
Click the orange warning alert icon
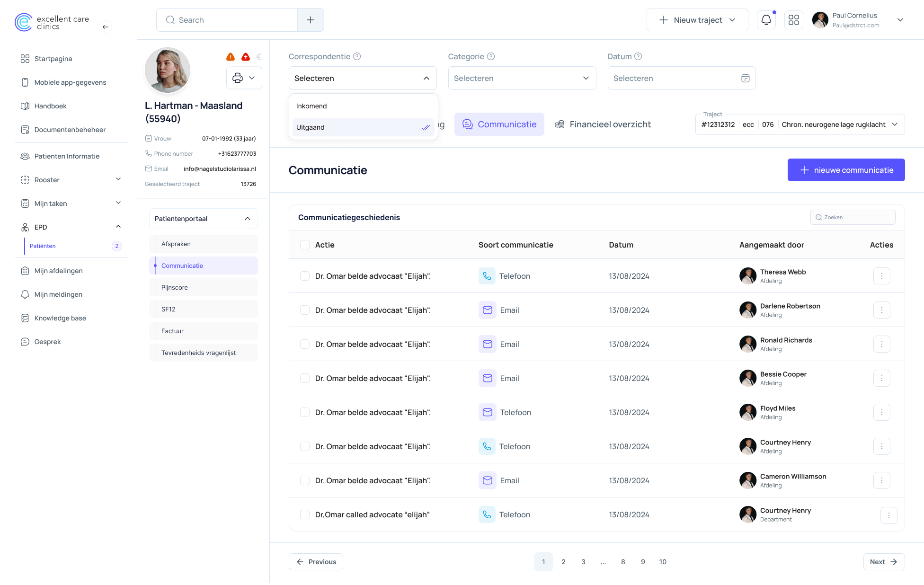(231, 57)
